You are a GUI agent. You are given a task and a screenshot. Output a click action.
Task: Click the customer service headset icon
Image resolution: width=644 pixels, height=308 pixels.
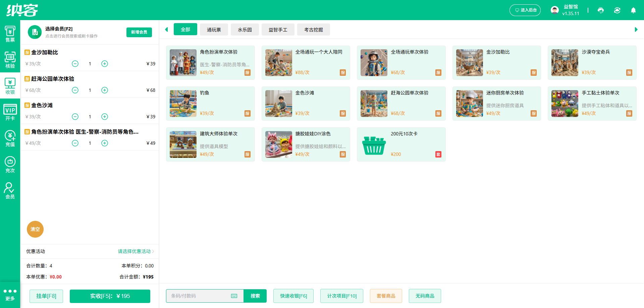tap(601, 10)
